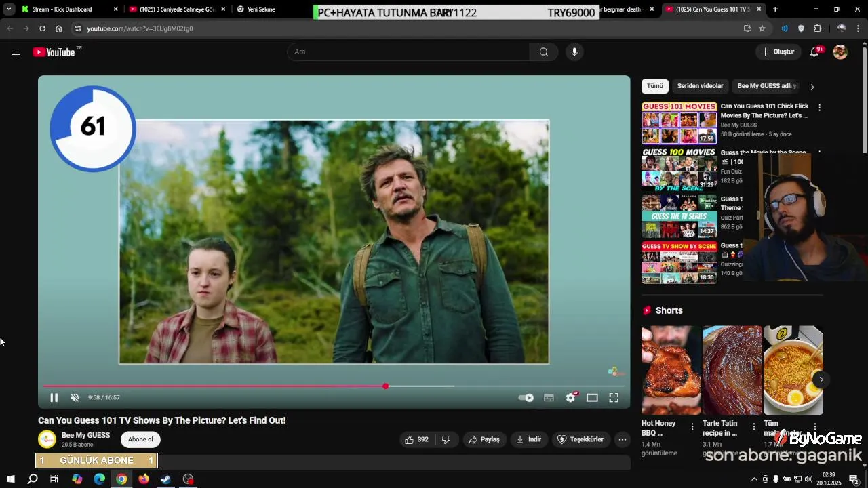Viewport: 868px width, 488px height.
Task: Select the Tümü filter chip
Action: coord(655,86)
